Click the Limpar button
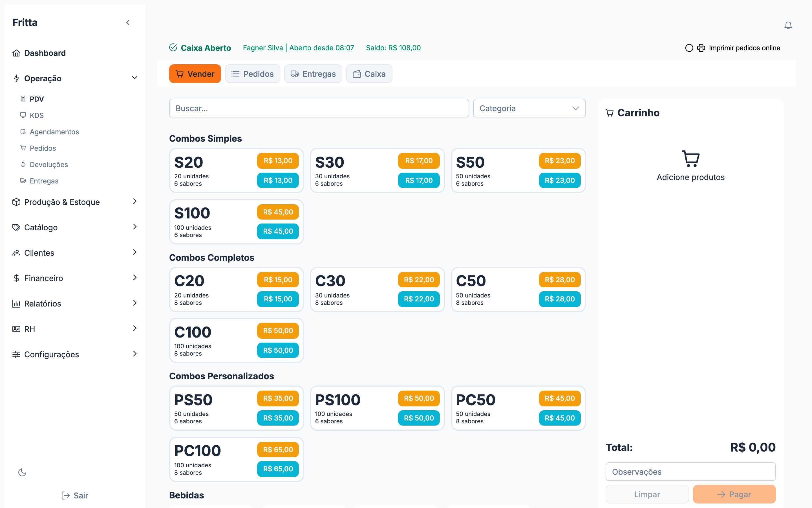This screenshot has height=508, width=812. click(647, 494)
